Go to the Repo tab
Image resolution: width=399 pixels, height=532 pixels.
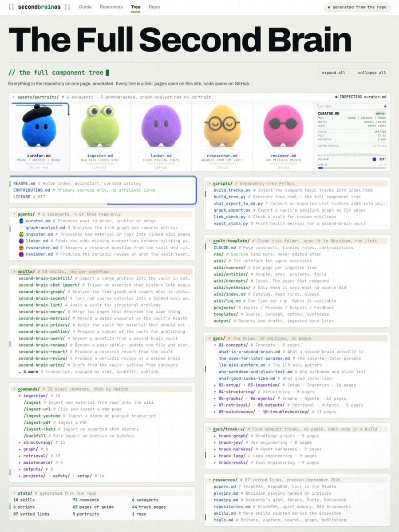pos(154,7)
